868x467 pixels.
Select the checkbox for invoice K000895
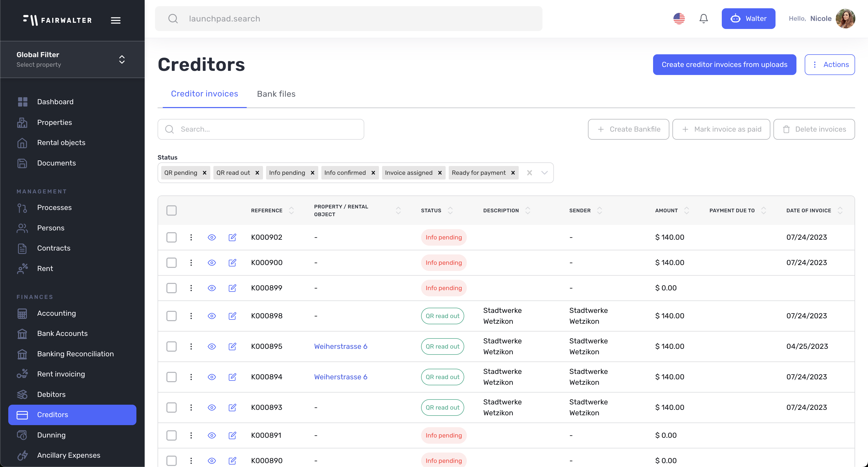pos(172,346)
